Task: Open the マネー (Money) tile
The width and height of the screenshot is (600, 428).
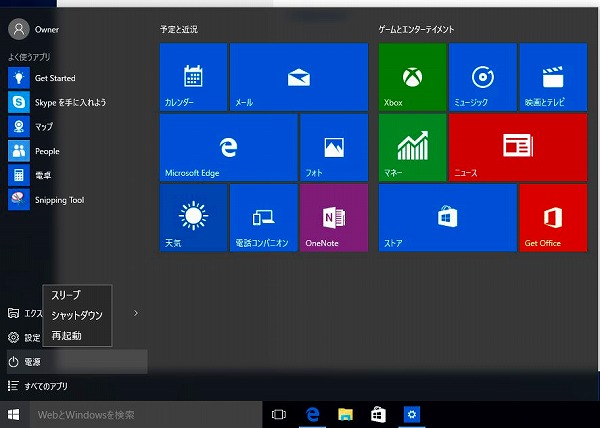Action: coord(412,147)
